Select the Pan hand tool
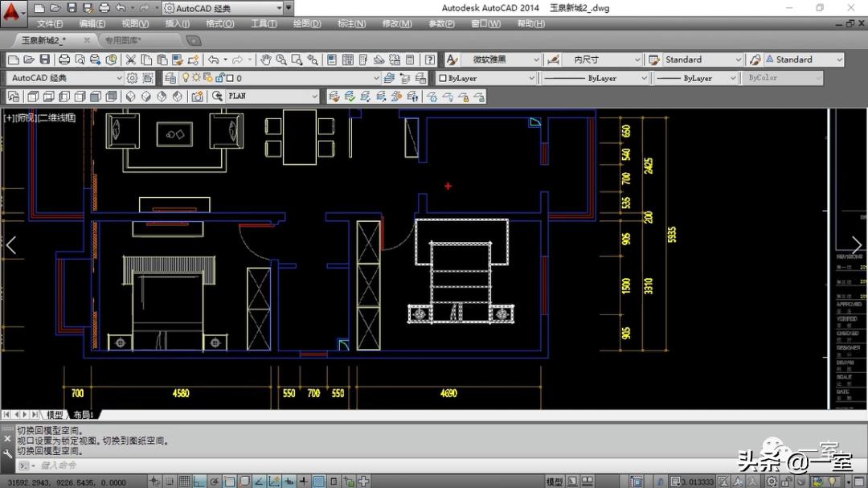Image resolution: width=868 pixels, height=488 pixels. pos(266,59)
